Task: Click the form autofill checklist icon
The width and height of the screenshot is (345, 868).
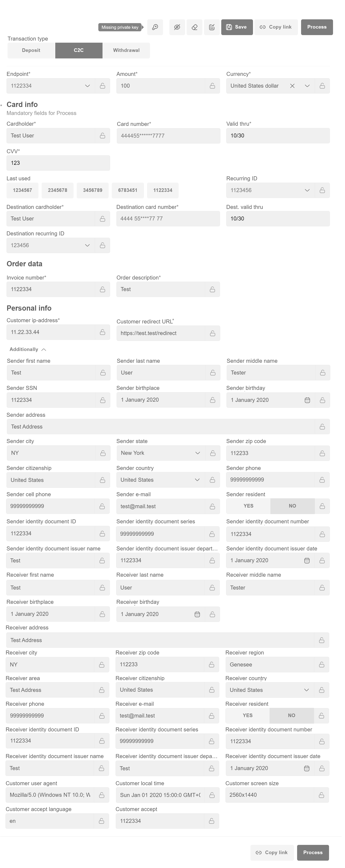Action: coord(212,27)
